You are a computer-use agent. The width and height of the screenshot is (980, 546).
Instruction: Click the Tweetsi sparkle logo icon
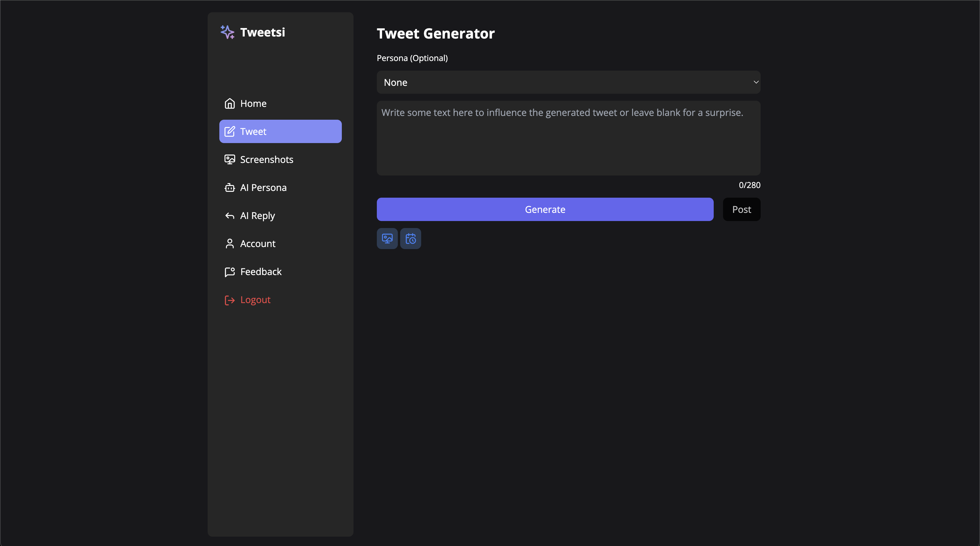(228, 32)
